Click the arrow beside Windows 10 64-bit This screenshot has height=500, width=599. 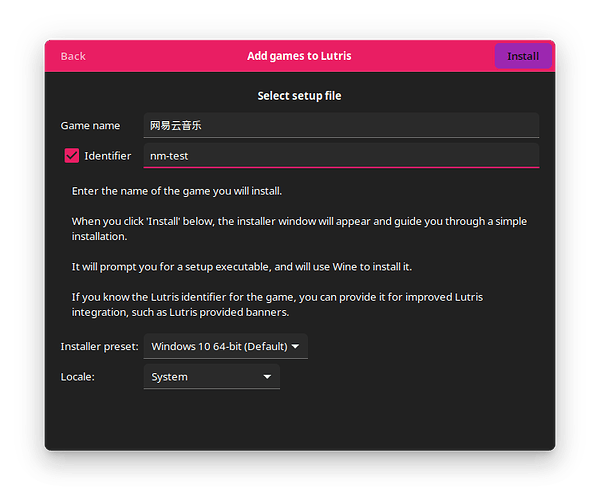295,346
